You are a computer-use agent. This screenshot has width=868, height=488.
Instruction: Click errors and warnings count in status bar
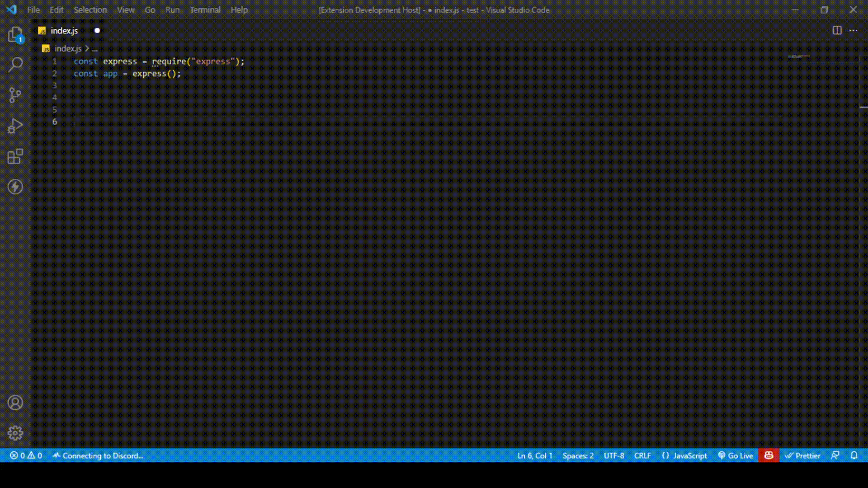click(26, 455)
